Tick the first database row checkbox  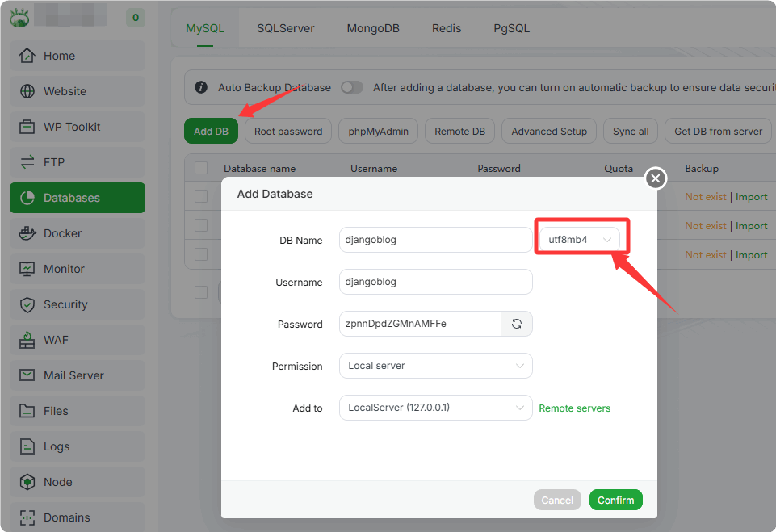pos(201,196)
